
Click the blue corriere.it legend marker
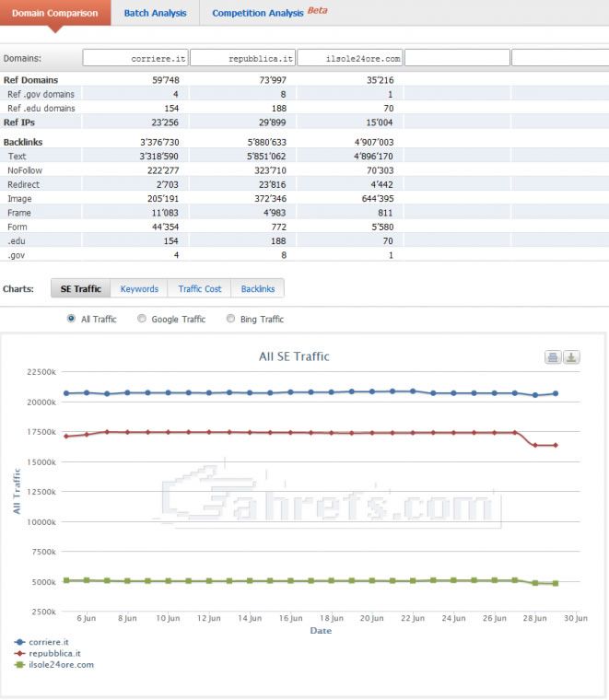[x=20, y=642]
